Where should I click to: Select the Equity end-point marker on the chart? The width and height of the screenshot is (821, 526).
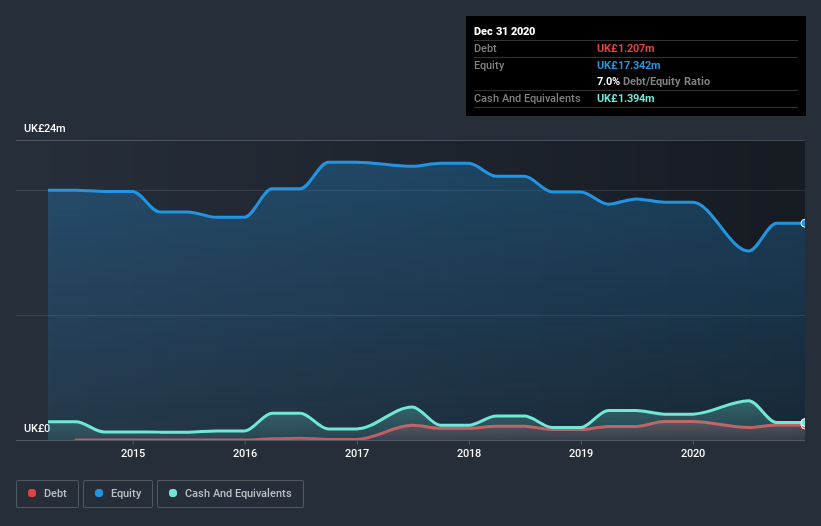804,223
